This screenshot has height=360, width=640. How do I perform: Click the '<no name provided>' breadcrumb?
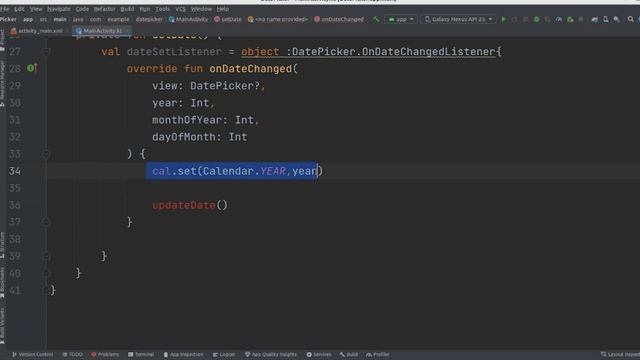tap(278, 19)
